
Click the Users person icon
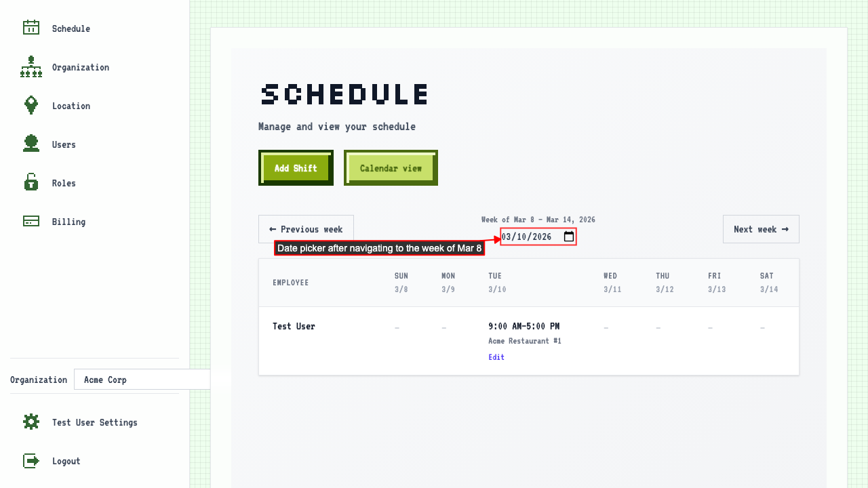[x=31, y=144]
